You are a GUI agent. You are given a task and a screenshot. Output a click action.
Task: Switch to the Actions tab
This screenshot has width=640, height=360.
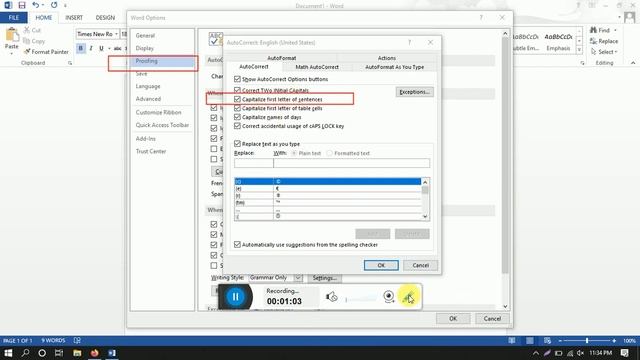tap(387, 58)
